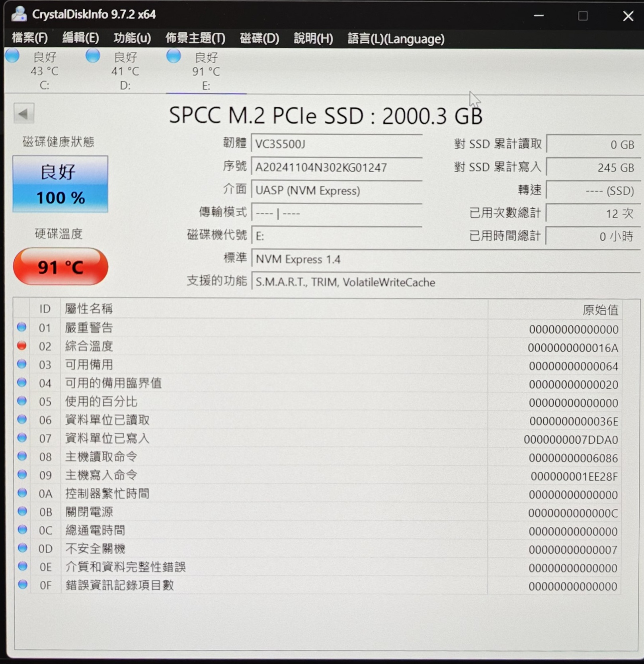Open the 佈景主題(T) menu
644x664 pixels.
[x=195, y=38]
